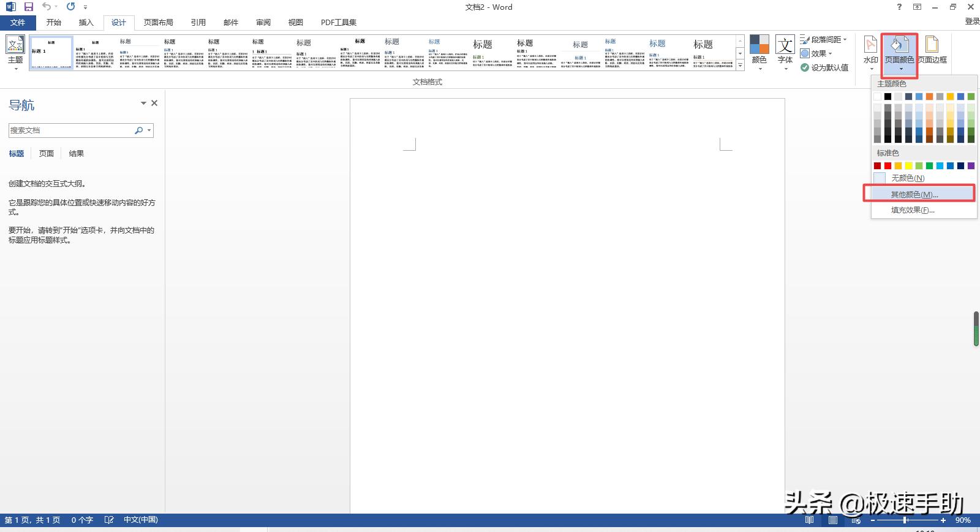The image size is (980, 532).
Task: Open ribbon display options icon
Action: click(x=917, y=7)
